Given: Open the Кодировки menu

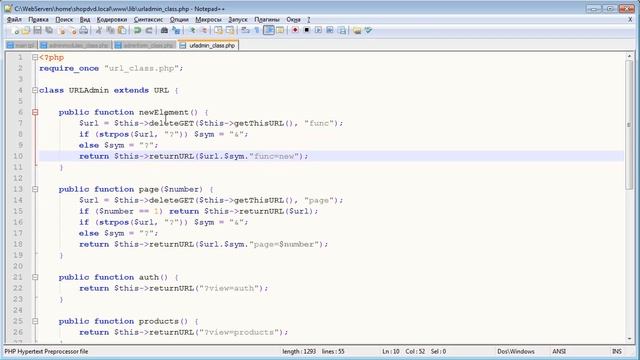Looking at the screenshot, I should click(112, 19).
